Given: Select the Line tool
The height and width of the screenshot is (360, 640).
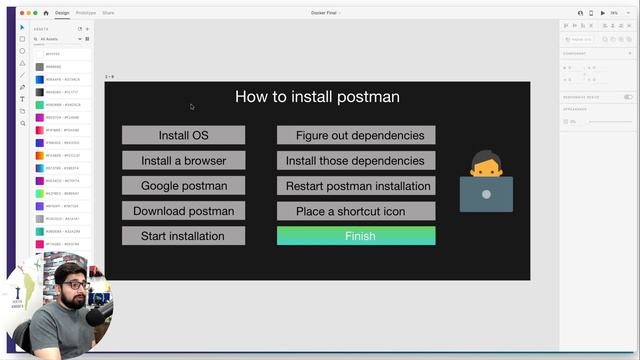Looking at the screenshot, I should (22, 75).
